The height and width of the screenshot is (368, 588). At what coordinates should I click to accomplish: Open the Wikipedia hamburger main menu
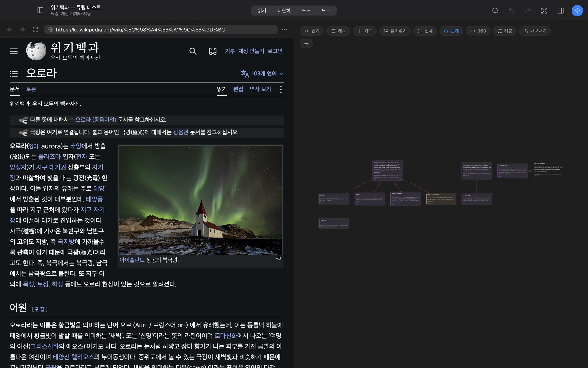pyautogui.click(x=14, y=51)
